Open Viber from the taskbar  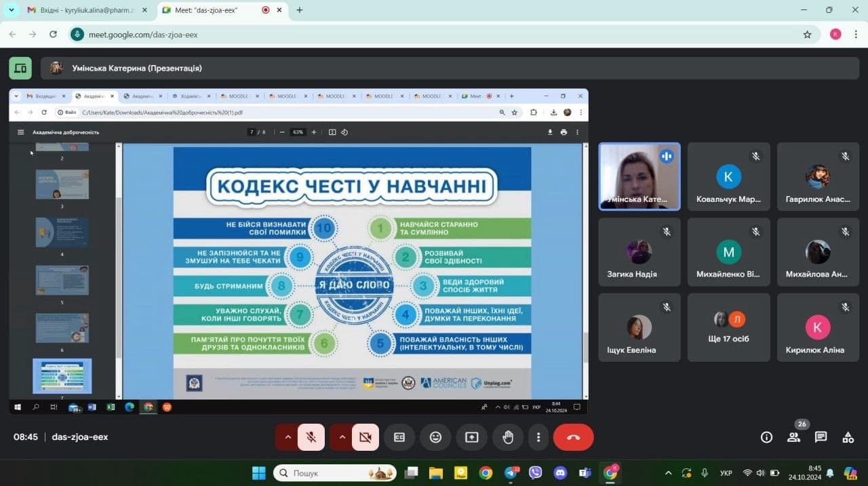535,472
